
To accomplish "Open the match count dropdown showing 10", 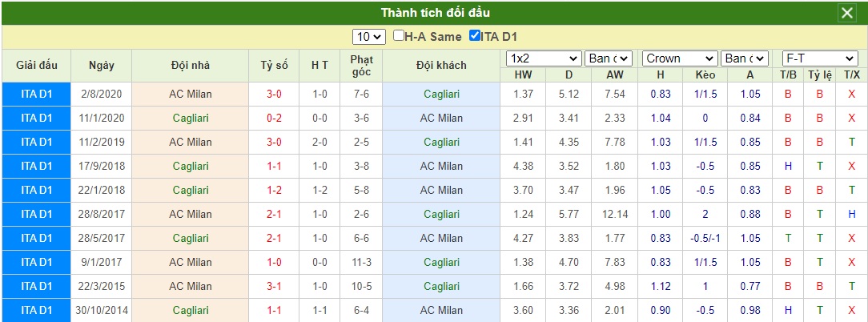I will [368, 37].
